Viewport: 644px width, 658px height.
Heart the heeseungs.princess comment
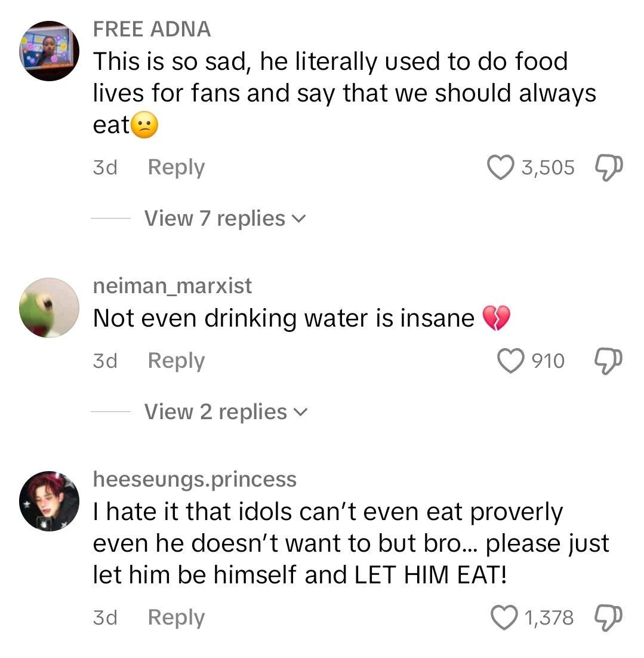[504, 617]
